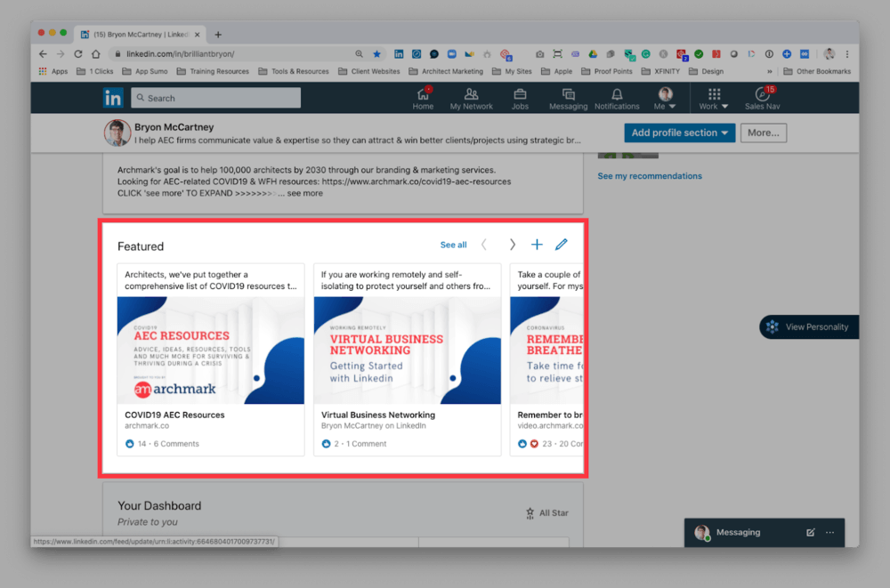The width and height of the screenshot is (890, 588).
Task: Edit the Featured section with the pencil icon
Action: (x=562, y=245)
